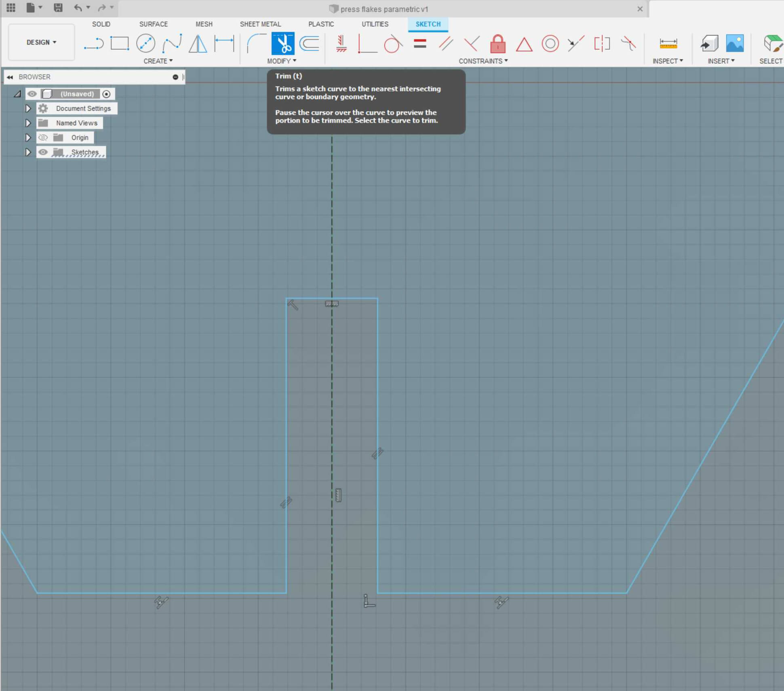Apply Symmetry constraint
The height and width of the screenshot is (691, 784).
(x=602, y=43)
